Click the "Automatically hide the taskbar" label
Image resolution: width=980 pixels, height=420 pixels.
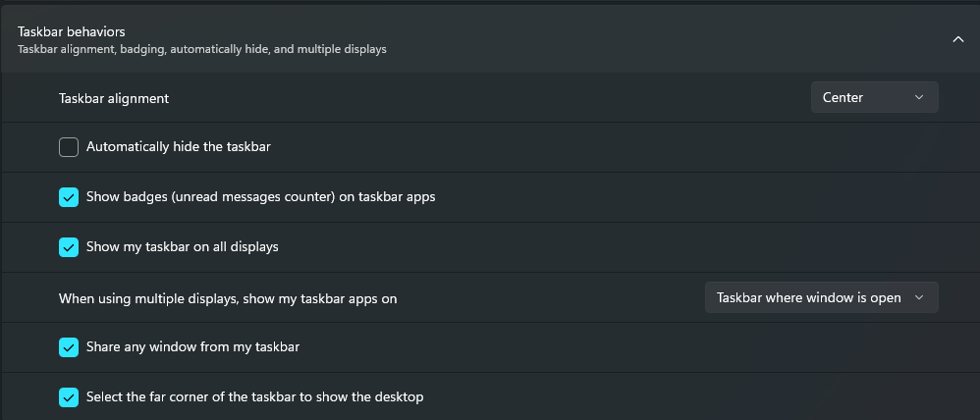pos(179,147)
